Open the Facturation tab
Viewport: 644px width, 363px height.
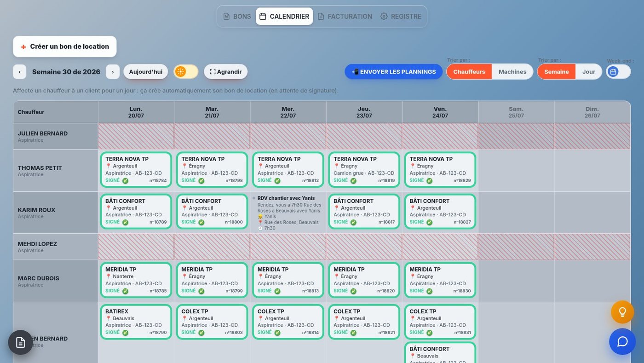(x=345, y=17)
